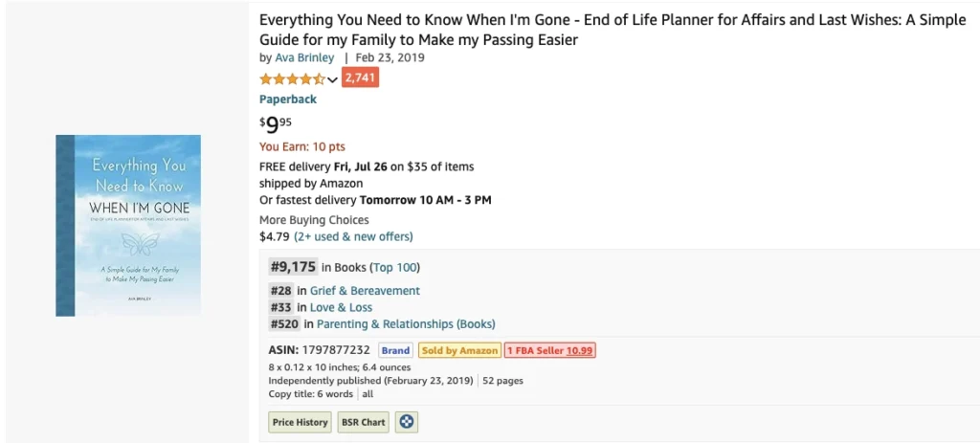Expand the rating breakdown chevron
The width and height of the screenshot is (980, 443).
pyautogui.click(x=332, y=79)
